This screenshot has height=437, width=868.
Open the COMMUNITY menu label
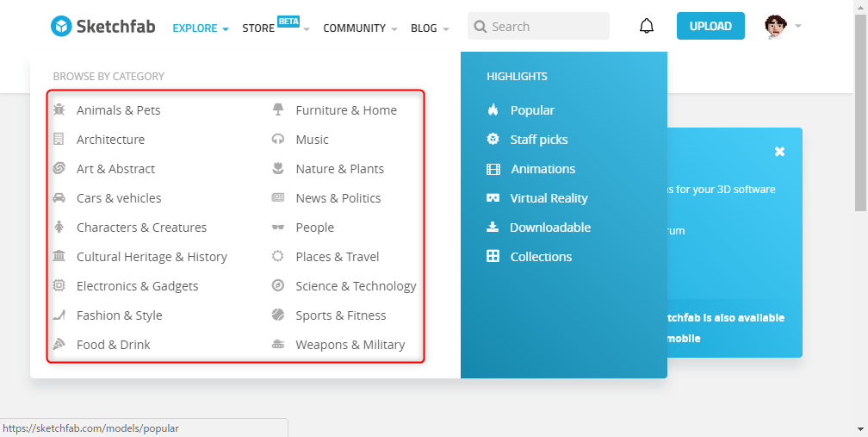(354, 28)
